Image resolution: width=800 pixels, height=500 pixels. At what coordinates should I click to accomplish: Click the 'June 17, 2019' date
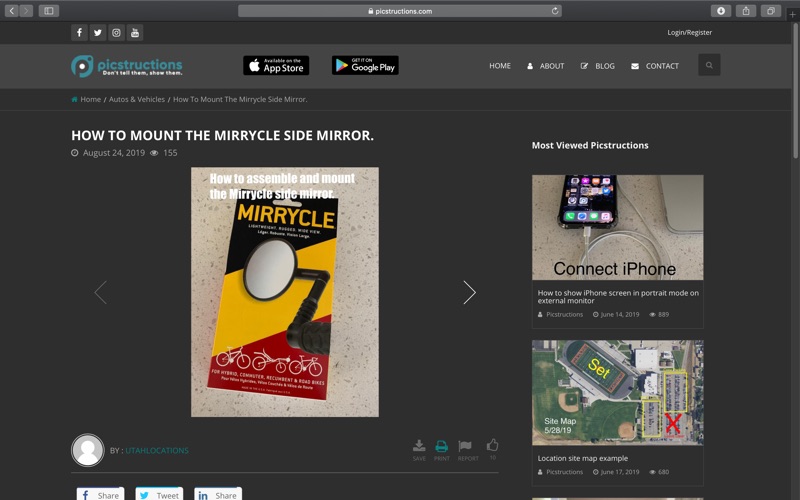tap(619, 472)
